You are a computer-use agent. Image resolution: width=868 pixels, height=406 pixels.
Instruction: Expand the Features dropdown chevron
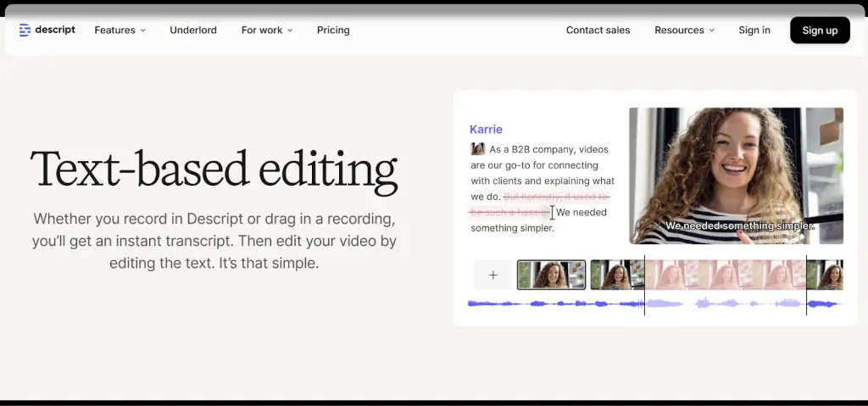(142, 31)
